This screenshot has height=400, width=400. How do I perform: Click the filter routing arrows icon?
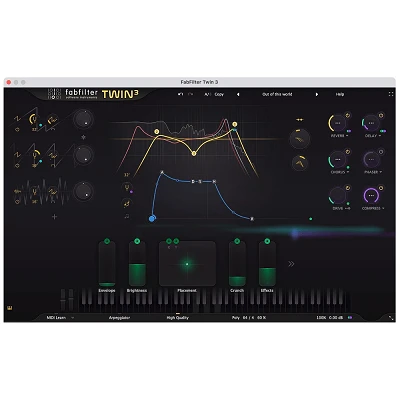click(x=300, y=120)
